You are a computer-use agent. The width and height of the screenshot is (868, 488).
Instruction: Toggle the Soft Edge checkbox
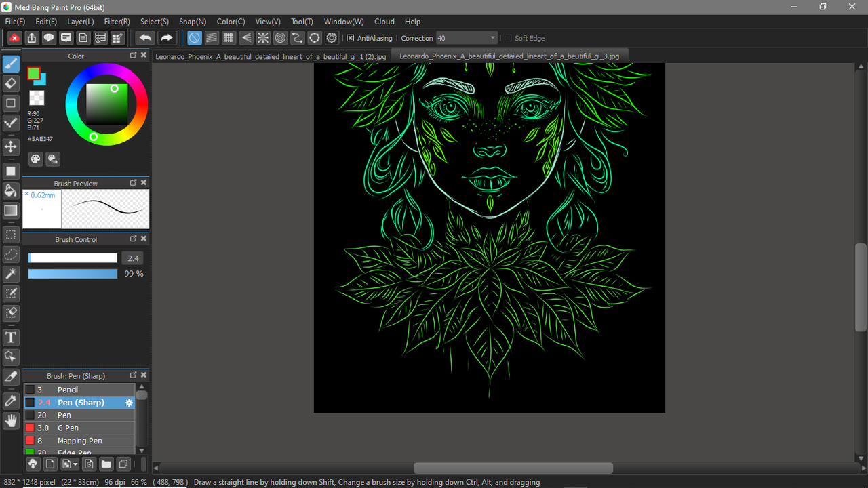point(508,38)
